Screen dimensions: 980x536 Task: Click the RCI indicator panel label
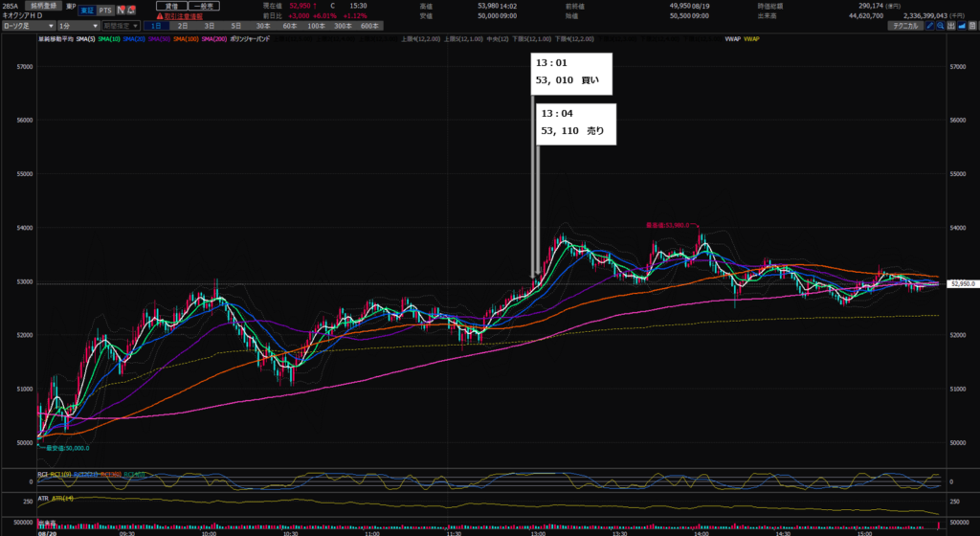42,475
